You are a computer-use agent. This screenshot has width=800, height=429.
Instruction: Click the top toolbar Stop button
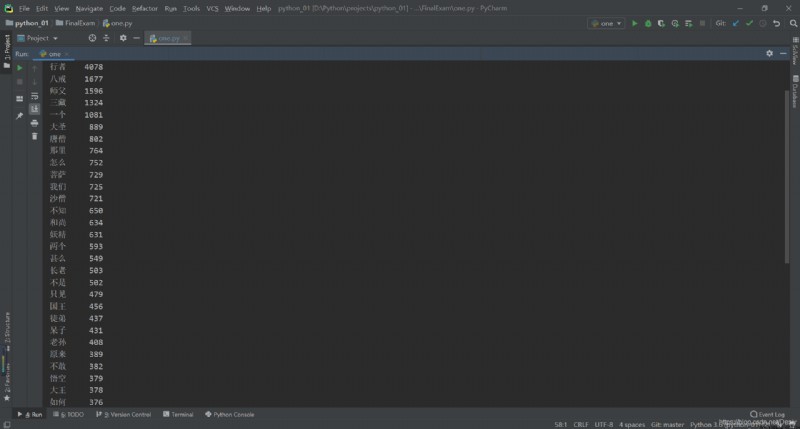tap(702, 23)
